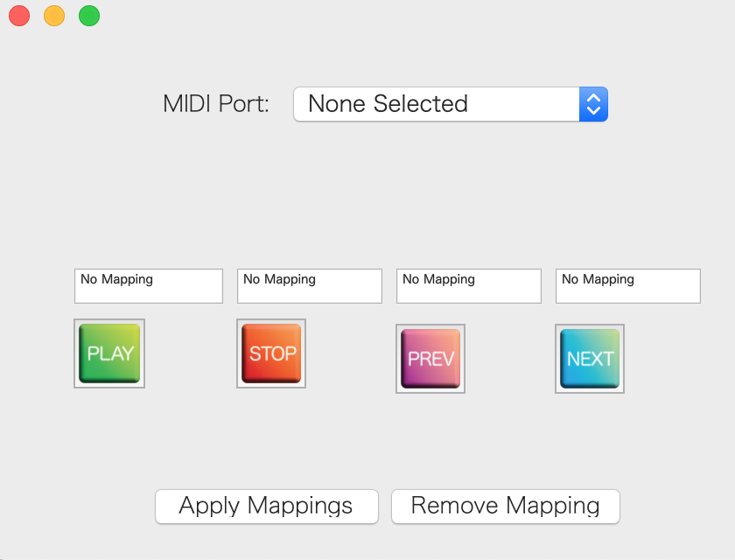Click Apply Mappings button
The width and height of the screenshot is (735, 560).
pos(266,506)
